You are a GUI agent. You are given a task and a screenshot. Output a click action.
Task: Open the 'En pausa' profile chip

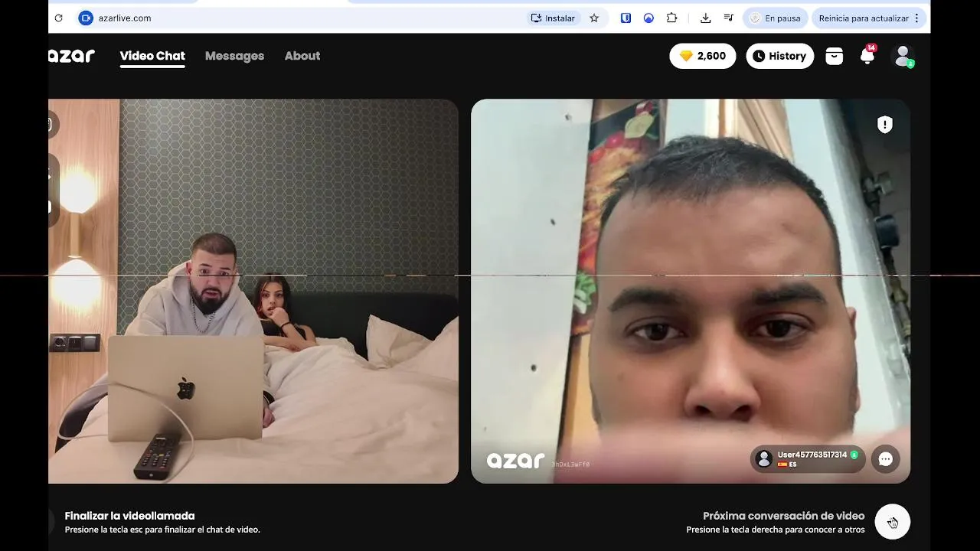click(x=775, y=18)
